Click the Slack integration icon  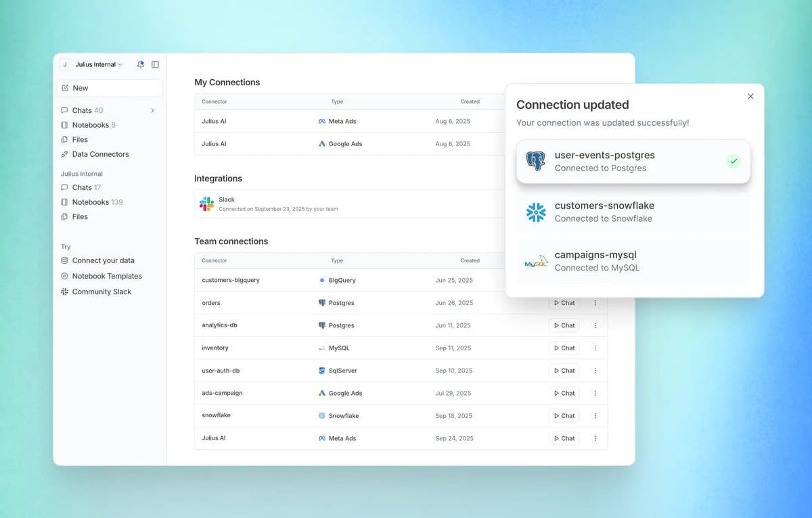click(x=206, y=202)
